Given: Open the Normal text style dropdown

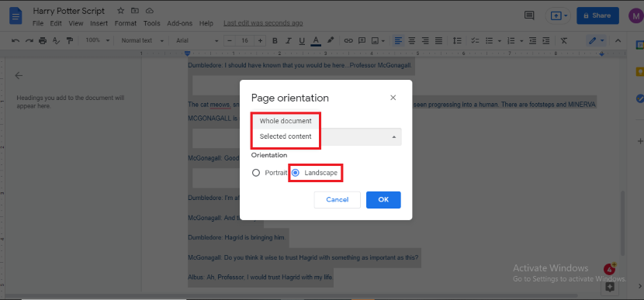Looking at the screenshot, I should pyautogui.click(x=143, y=40).
